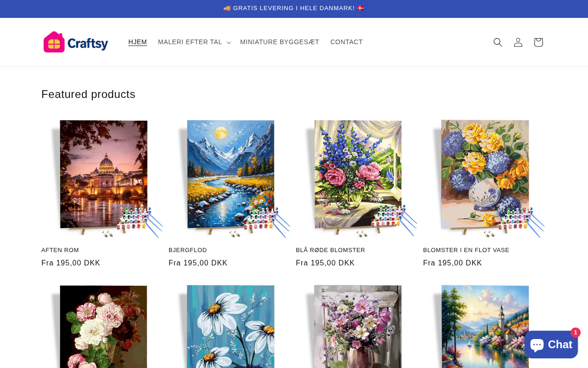This screenshot has height=368, width=588.
Task: View the white daisies painting thumbnail
Action: tap(230, 325)
